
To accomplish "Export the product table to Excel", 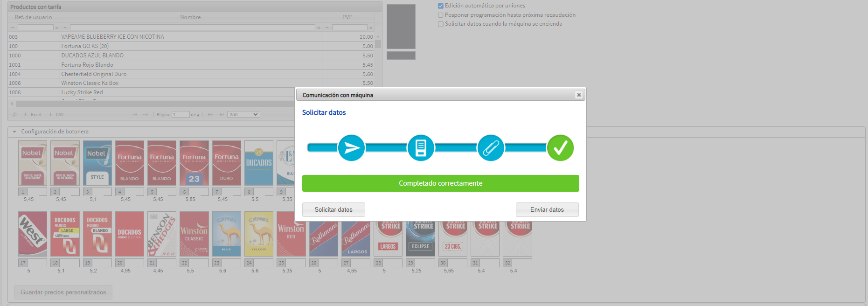I will click(x=32, y=114).
